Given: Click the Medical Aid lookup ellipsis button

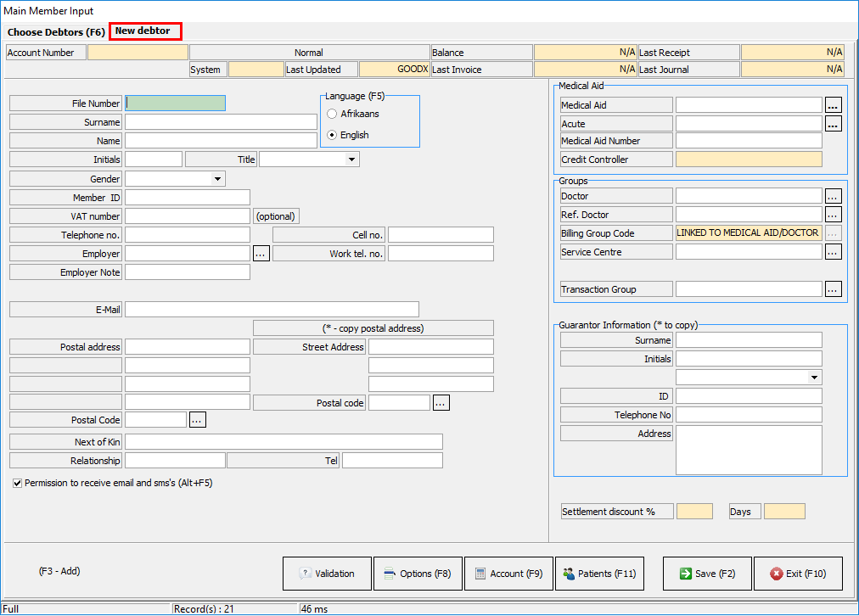Looking at the screenshot, I should pyautogui.click(x=833, y=105).
